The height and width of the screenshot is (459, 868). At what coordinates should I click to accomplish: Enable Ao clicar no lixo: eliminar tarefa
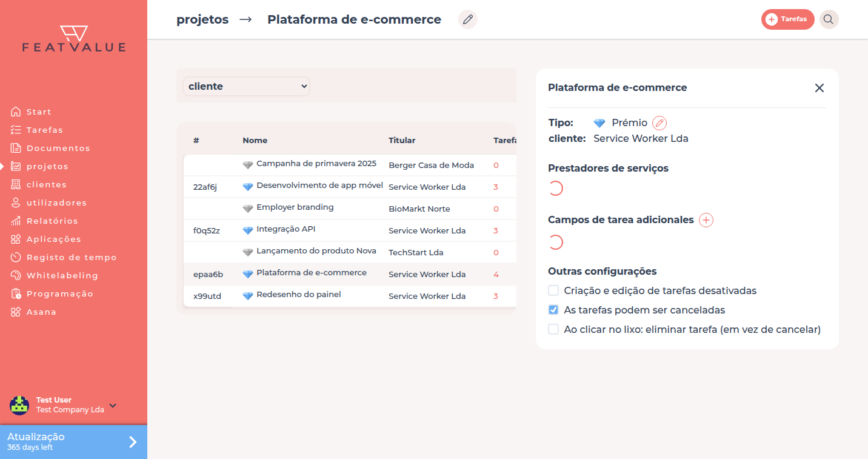(553, 329)
